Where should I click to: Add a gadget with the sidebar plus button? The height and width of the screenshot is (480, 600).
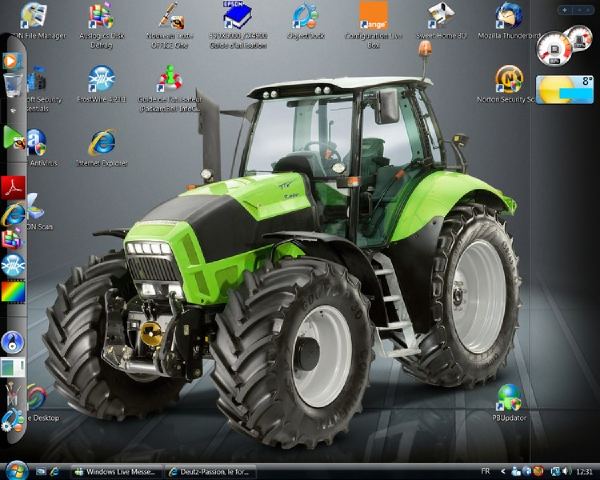[x=565, y=10]
